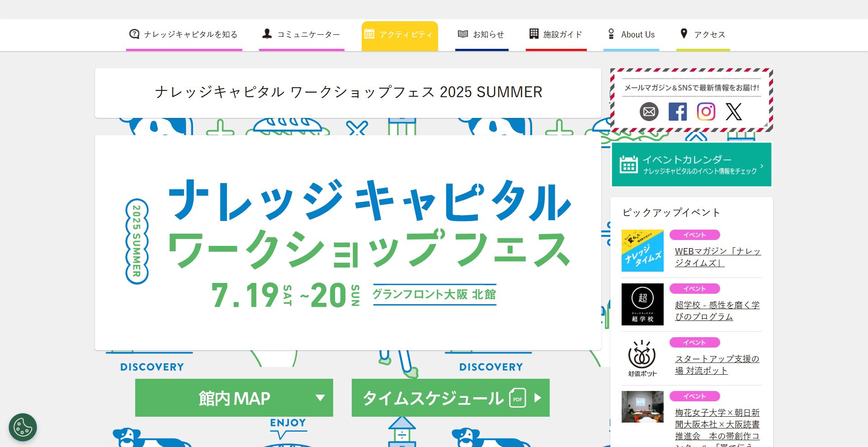Click the イベント tag above WEBマガジン
This screenshot has height=447, width=868.
click(695, 235)
